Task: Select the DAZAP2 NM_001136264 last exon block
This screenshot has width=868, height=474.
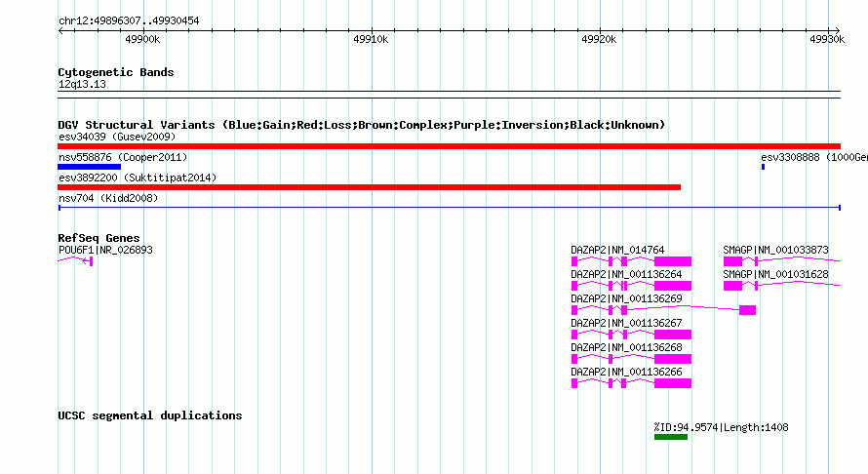Action: point(673,286)
